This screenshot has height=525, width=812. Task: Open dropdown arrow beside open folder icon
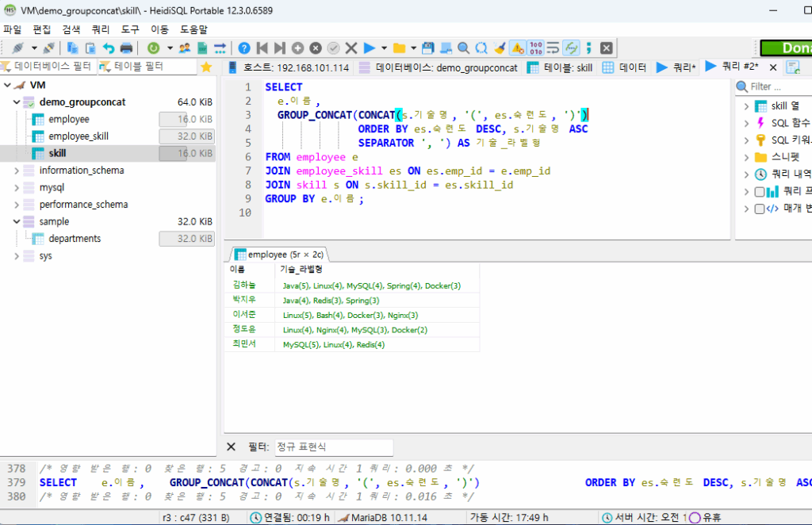(x=413, y=48)
